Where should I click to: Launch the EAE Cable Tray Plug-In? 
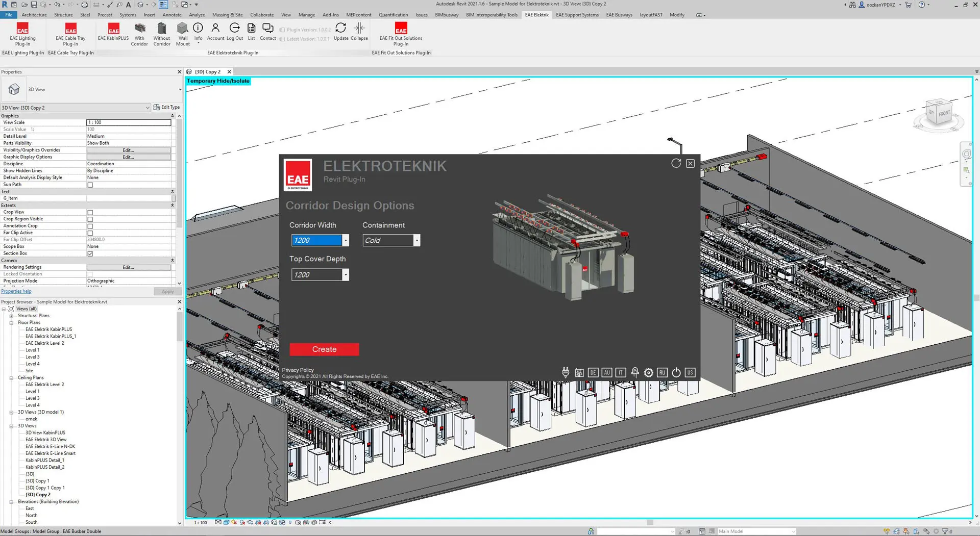pos(70,34)
